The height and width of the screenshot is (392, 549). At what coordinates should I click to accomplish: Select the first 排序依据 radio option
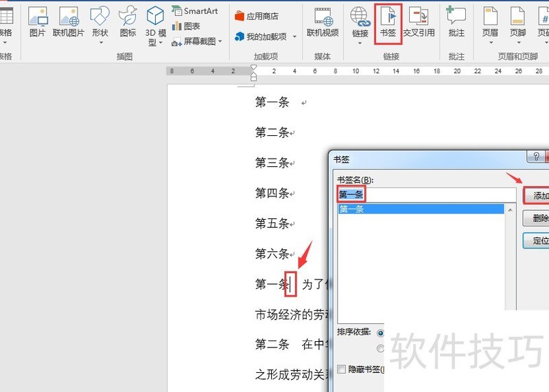[x=380, y=333]
